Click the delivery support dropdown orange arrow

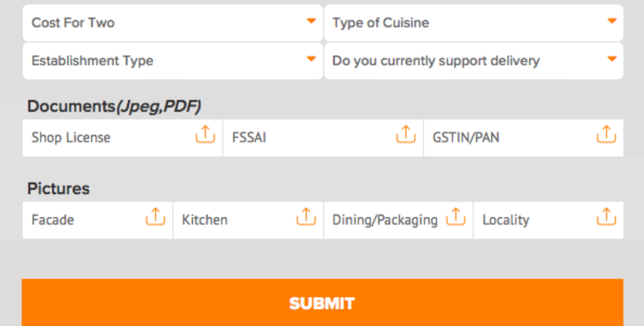(x=612, y=59)
